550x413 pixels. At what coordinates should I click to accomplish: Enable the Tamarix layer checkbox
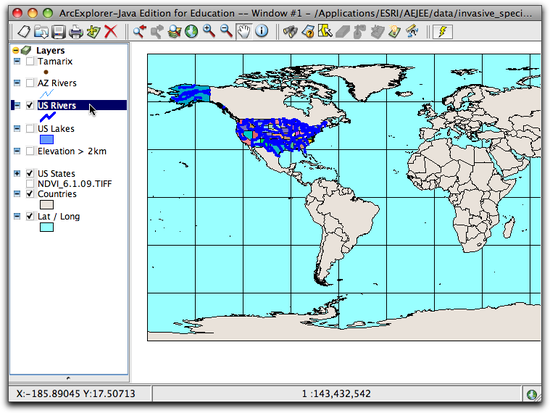(x=30, y=61)
